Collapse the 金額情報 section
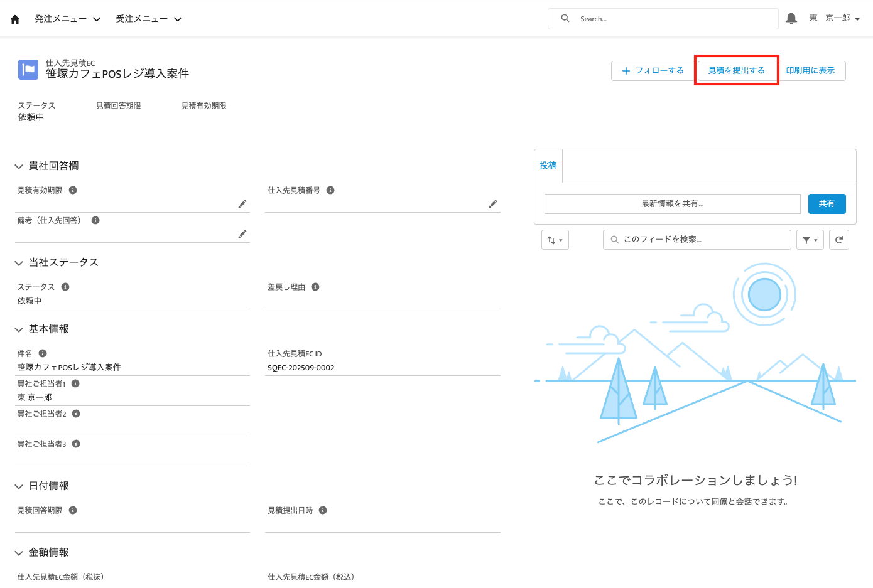 pyautogui.click(x=19, y=553)
